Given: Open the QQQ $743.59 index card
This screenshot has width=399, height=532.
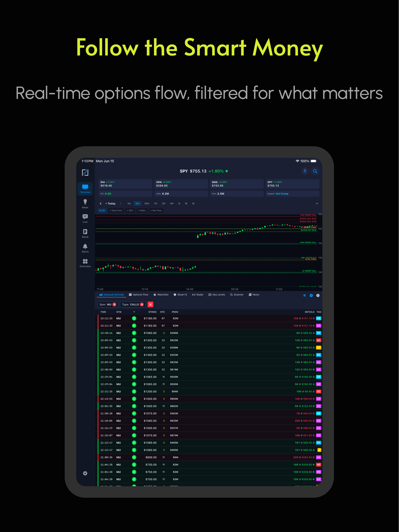Looking at the screenshot, I should tap(237, 184).
